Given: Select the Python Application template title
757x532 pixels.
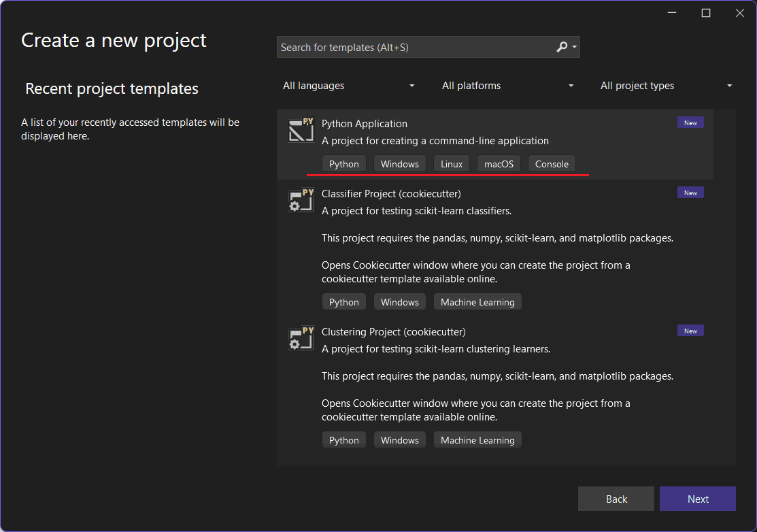Looking at the screenshot, I should click(x=365, y=124).
